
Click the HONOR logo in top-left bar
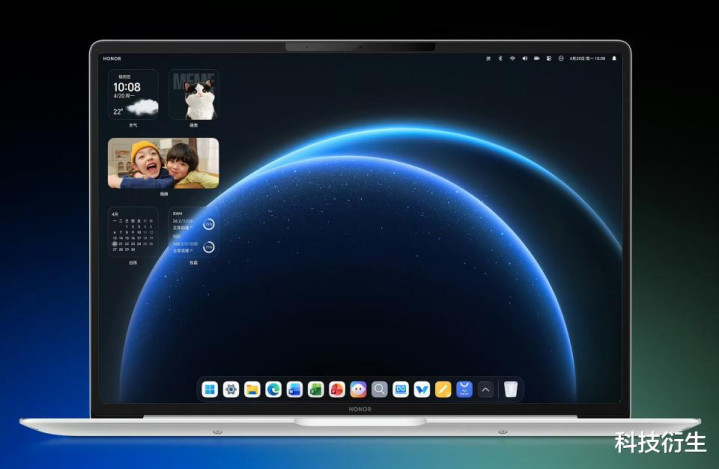(111, 58)
